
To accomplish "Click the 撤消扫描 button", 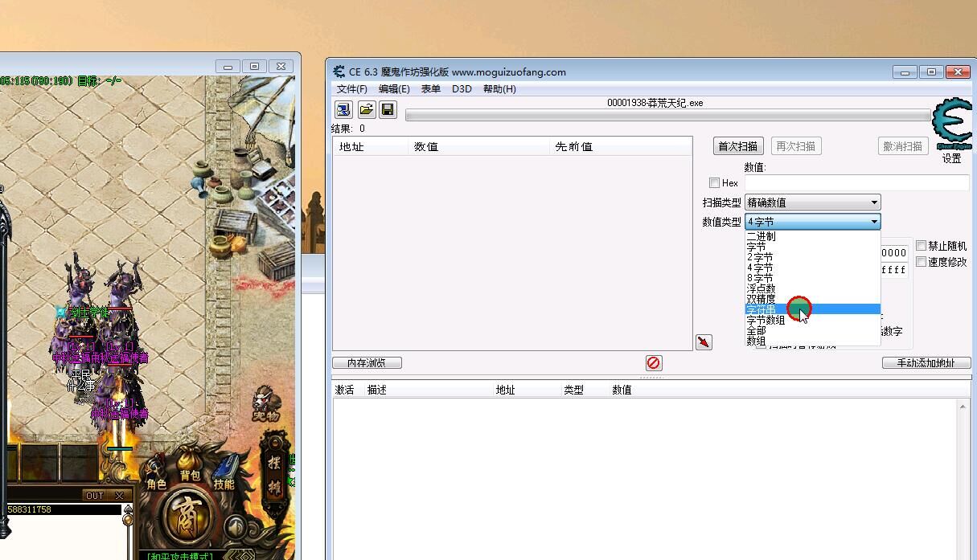I will pyautogui.click(x=903, y=146).
